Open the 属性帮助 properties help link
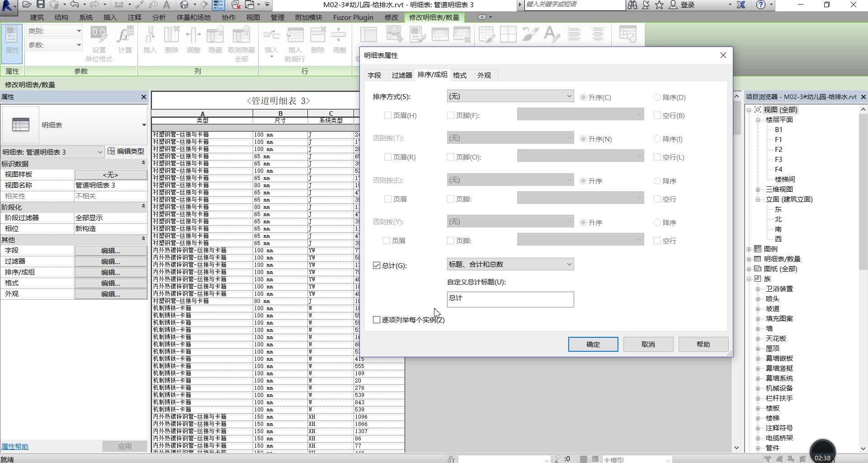Screen dimensions: 868x463 point(15,446)
